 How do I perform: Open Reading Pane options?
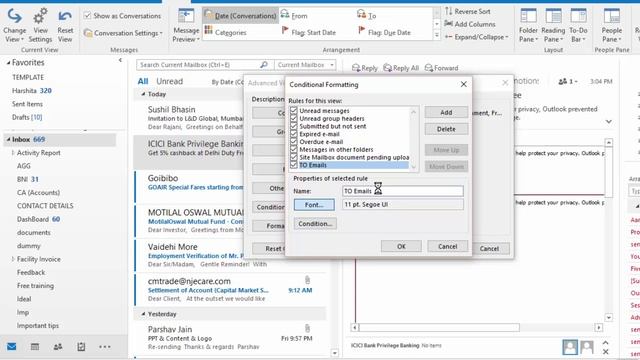pyautogui.click(x=553, y=25)
